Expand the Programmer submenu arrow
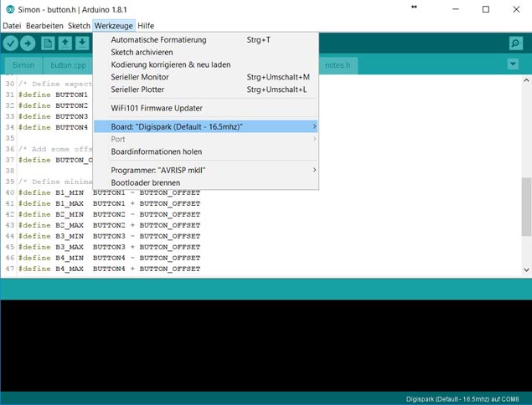Viewport: 532px width, 405px height. 314,170
